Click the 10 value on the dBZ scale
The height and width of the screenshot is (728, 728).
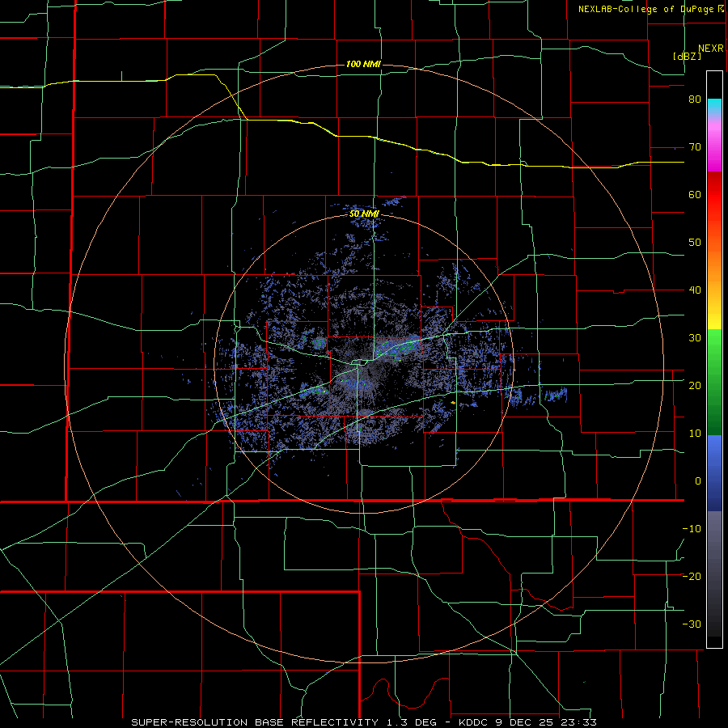click(x=695, y=434)
